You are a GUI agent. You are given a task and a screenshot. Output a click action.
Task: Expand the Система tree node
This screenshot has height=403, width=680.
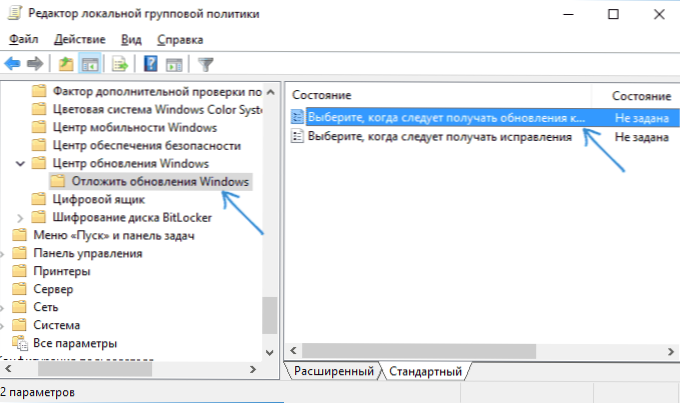point(2,325)
